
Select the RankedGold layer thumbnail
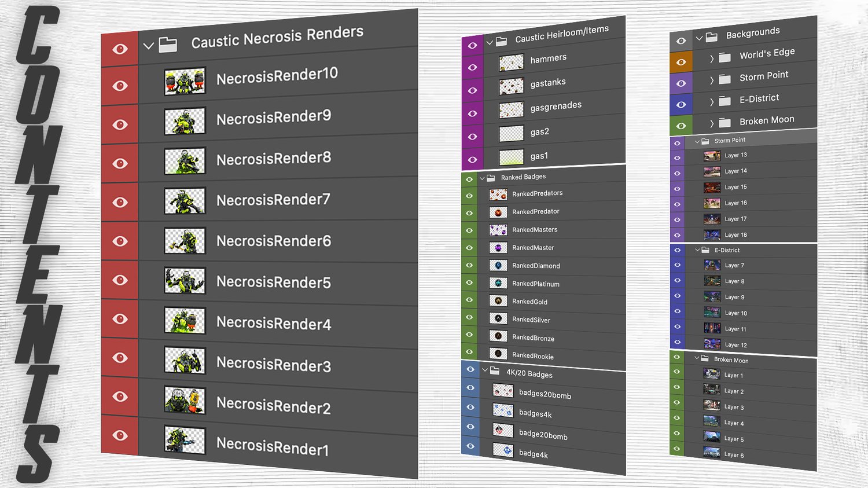click(498, 301)
